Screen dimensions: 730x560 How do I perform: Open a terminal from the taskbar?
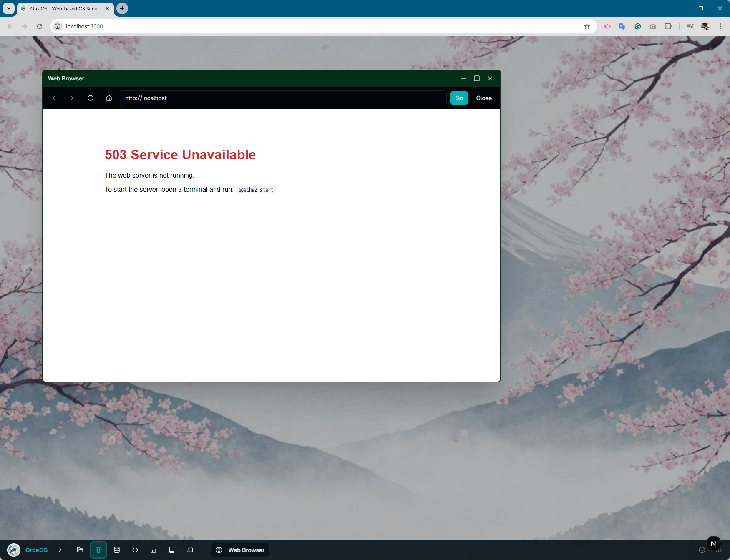61,550
